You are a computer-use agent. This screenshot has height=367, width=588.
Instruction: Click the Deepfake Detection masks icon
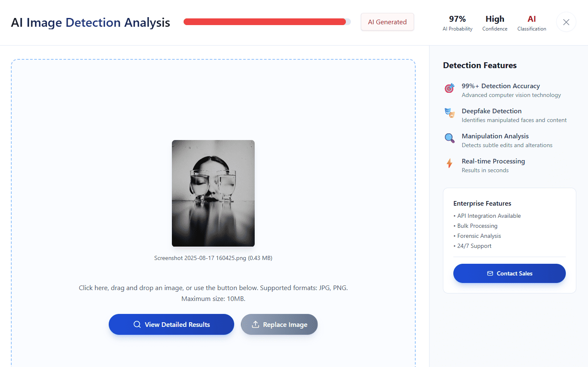tap(450, 113)
